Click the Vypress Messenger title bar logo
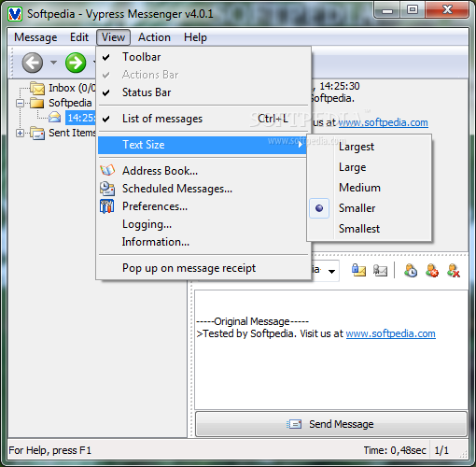476x467 pixels. click(x=15, y=14)
